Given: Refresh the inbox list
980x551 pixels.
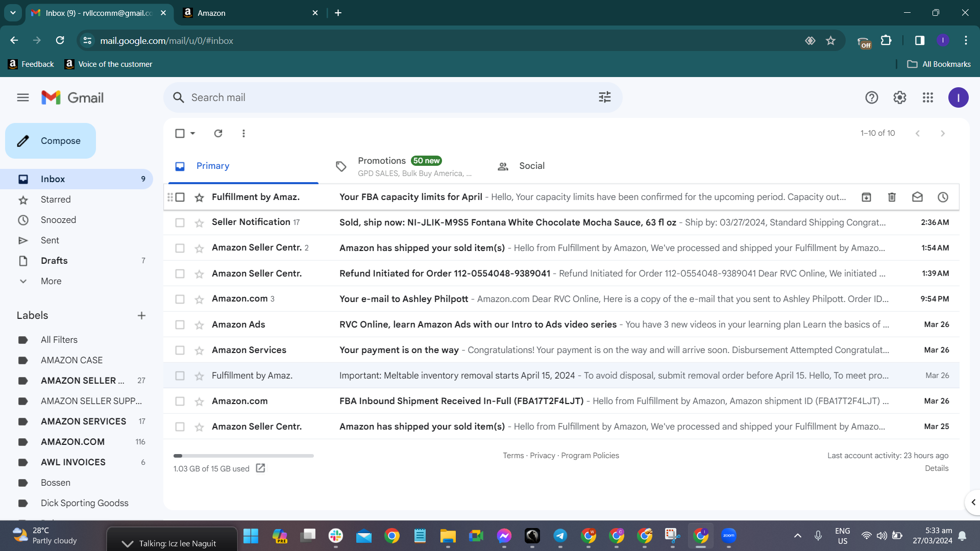Looking at the screenshot, I should pos(218,133).
